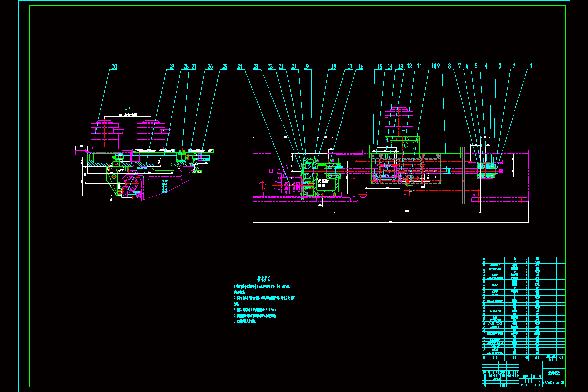Click part number label 18

click(x=333, y=66)
